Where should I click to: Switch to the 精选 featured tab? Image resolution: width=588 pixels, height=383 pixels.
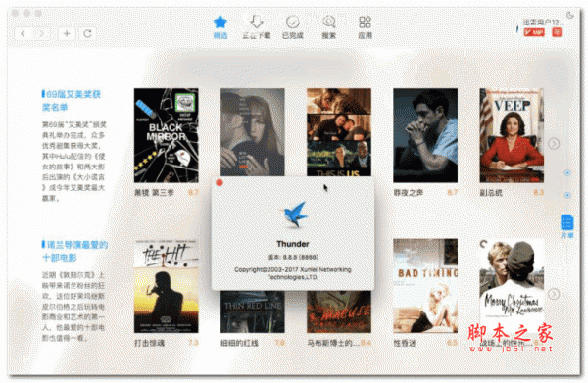[x=220, y=27]
